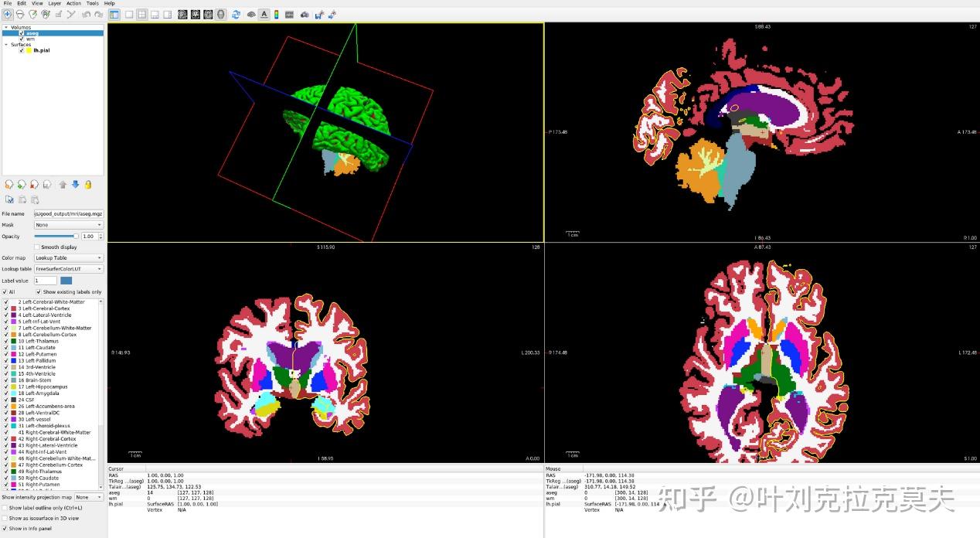980x538 pixels.
Task: Check Show label outline only option
Action: (5, 508)
